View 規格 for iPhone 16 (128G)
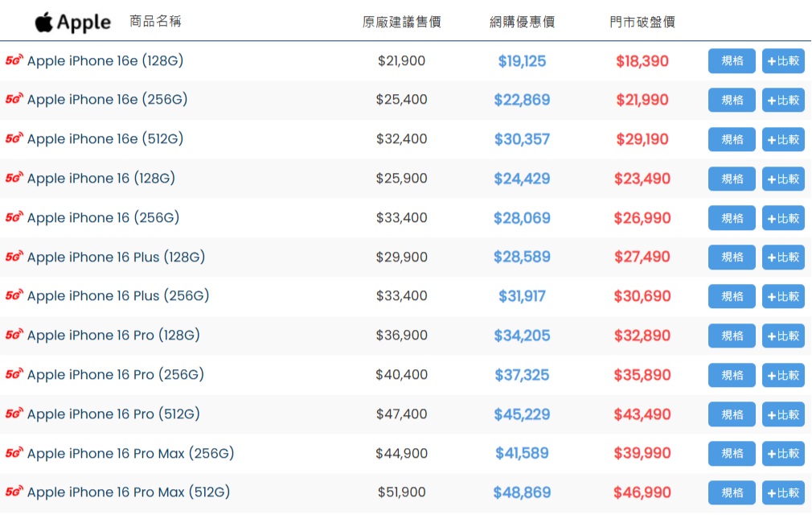The image size is (812, 515). click(x=732, y=179)
